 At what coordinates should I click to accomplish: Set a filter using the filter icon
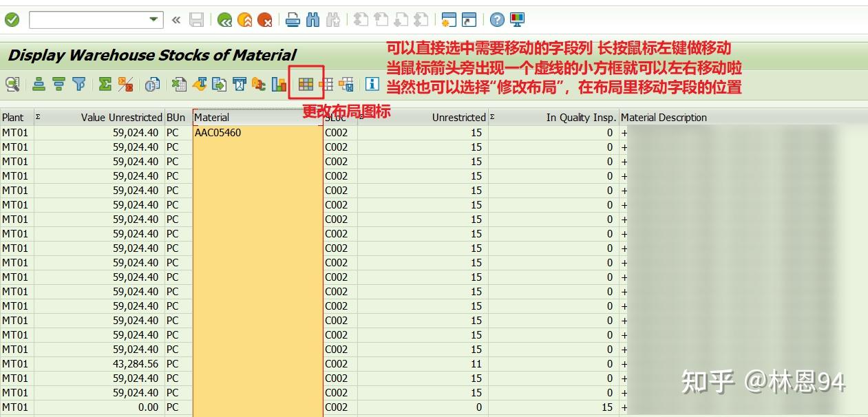pos(78,83)
